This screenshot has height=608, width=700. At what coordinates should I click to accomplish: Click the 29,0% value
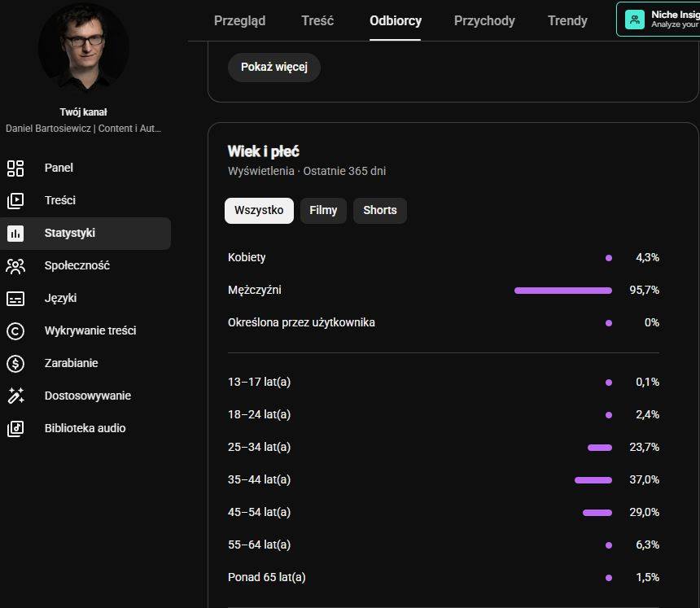[x=644, y=513]
